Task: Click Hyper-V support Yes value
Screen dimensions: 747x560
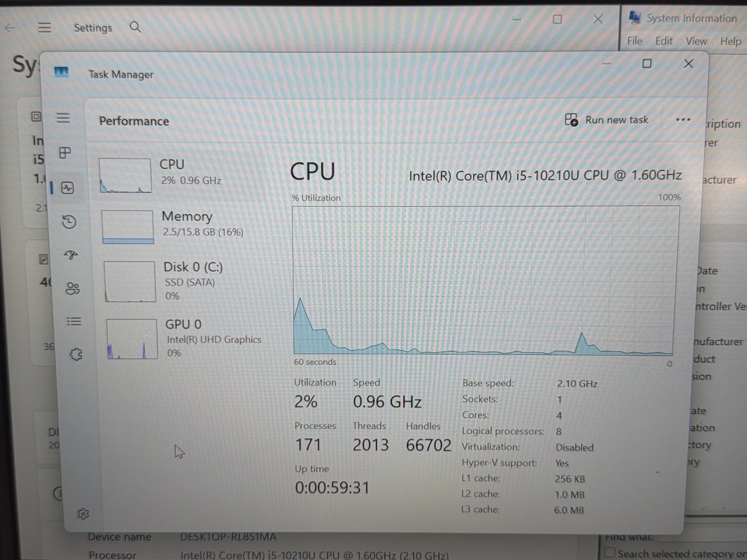Action: 562,463
